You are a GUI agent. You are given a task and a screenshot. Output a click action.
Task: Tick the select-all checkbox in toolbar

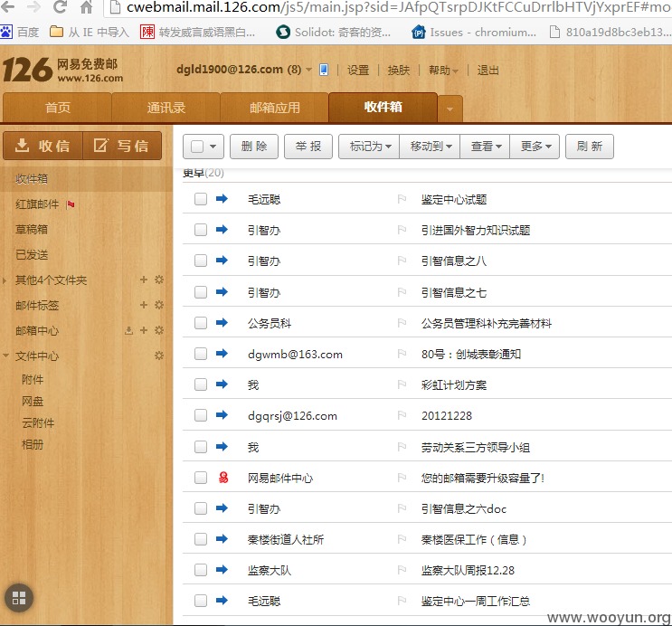click(x=197, y=147)
